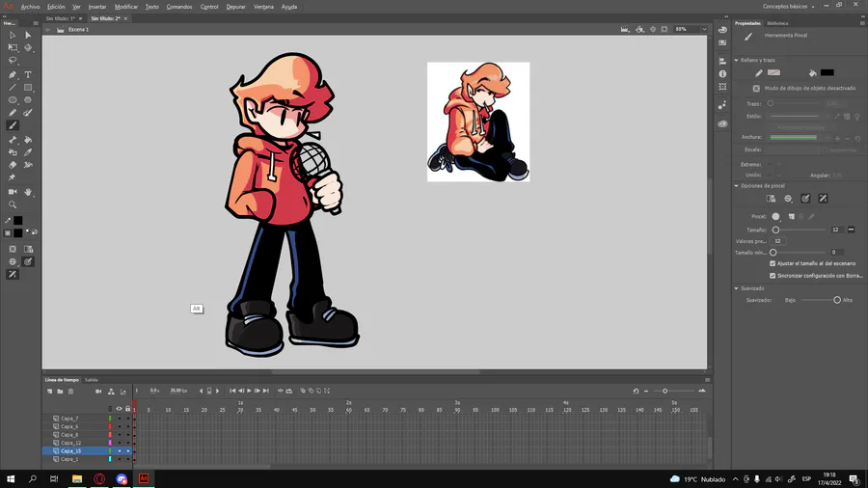Click the center stage icon above canvas
Viewport: 868px width, 488px height.
click(653, 29)
